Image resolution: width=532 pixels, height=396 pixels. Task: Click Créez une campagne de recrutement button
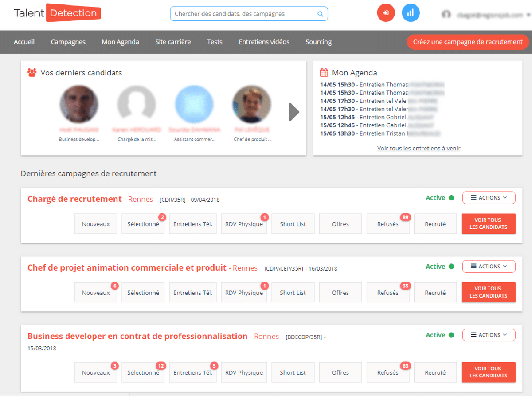pyautogui.click(x=468, y=42)
